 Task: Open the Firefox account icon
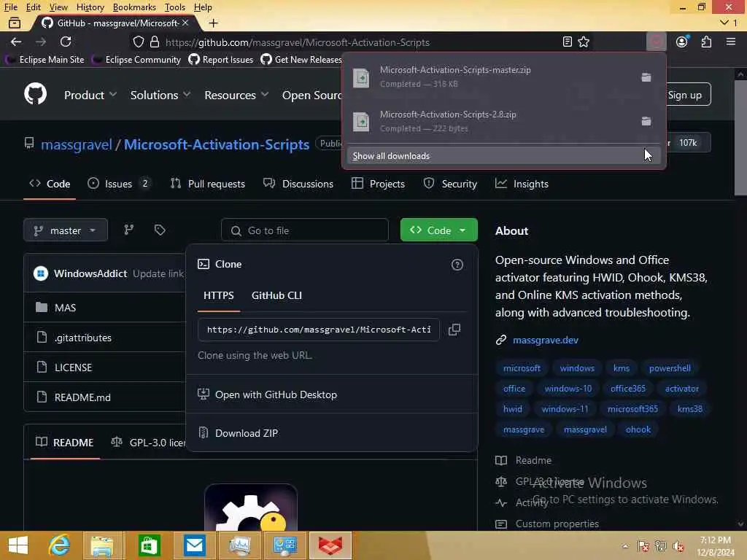(682, 42)
